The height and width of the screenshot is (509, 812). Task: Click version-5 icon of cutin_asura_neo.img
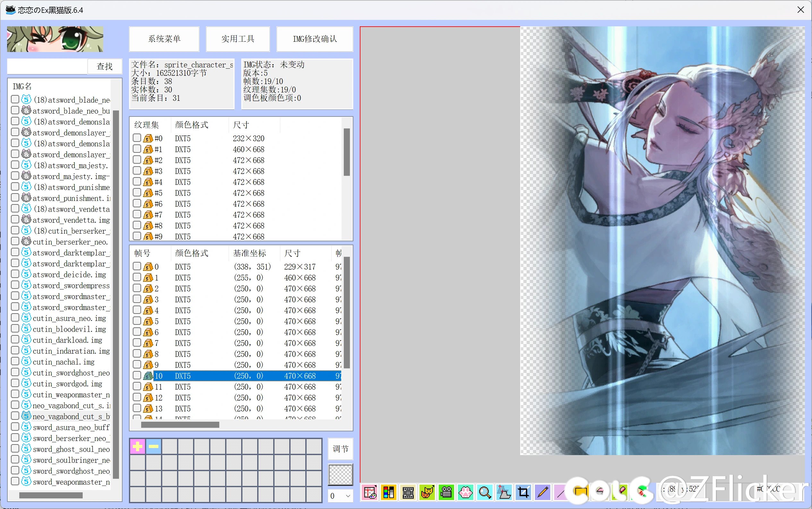[x=26, y=318]
